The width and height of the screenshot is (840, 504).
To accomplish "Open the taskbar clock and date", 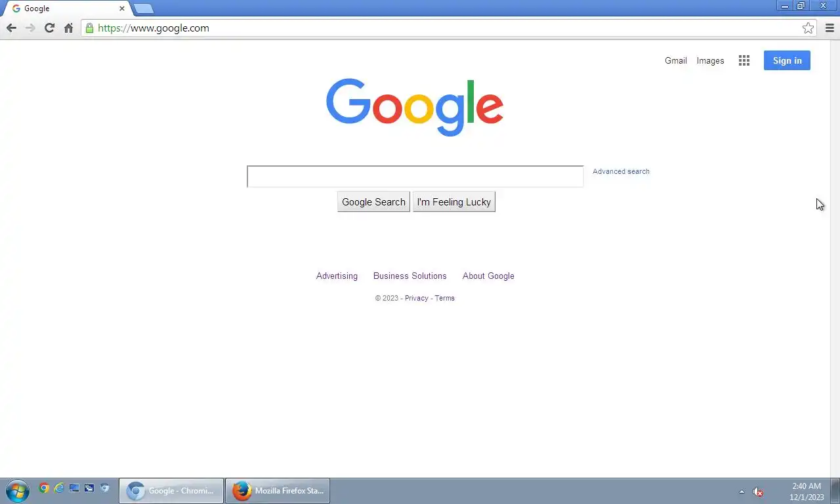I will (807, 492).
